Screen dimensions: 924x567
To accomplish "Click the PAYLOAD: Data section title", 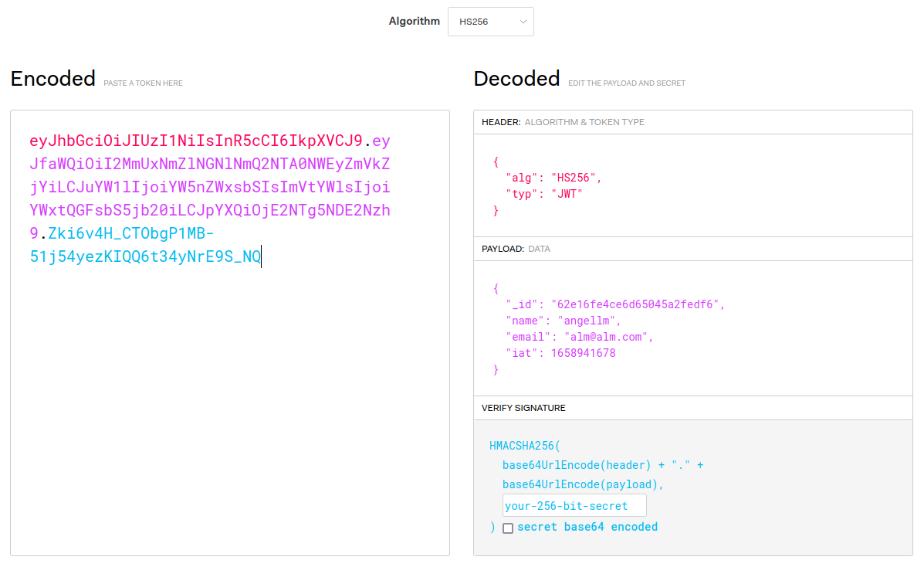I will pos(516,249).
